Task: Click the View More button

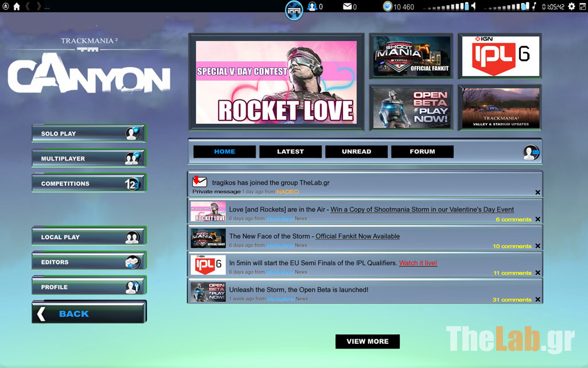Action: [x=367, y=342]
